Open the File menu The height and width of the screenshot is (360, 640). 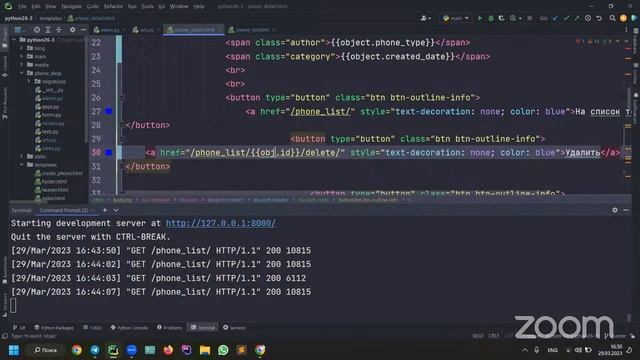point(22,6)
